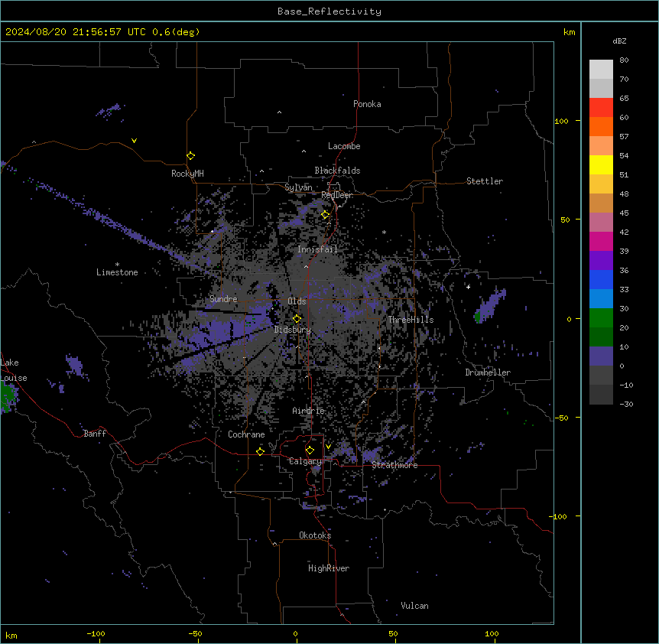
Task: Click the 100 tick on the right axis
Action: click(x=561, y=121)
